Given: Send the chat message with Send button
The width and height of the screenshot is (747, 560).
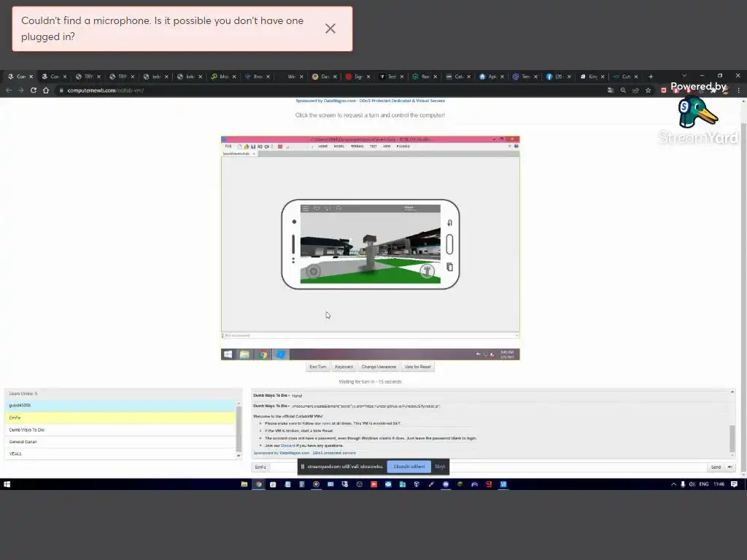Looking at the screenshot, I should (x=716, y=467).
